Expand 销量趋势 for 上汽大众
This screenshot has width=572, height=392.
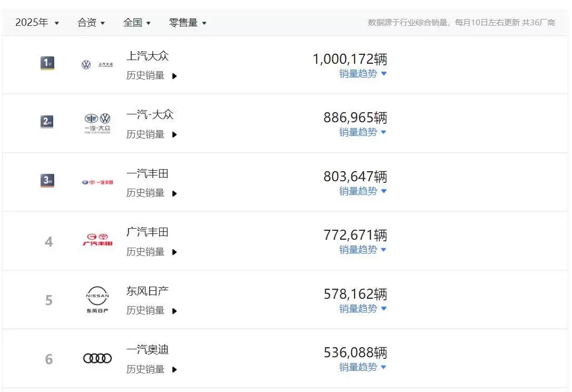coord(363,74)
